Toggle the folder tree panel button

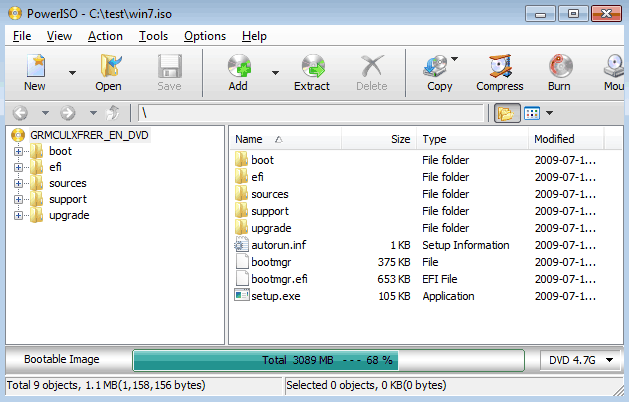[x=507, y=113]
